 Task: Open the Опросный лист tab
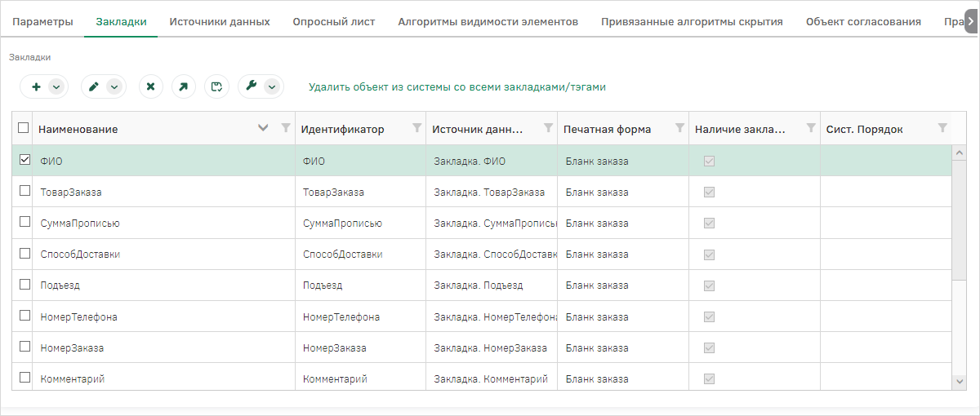pyautogui.click(x=333, y=22)
